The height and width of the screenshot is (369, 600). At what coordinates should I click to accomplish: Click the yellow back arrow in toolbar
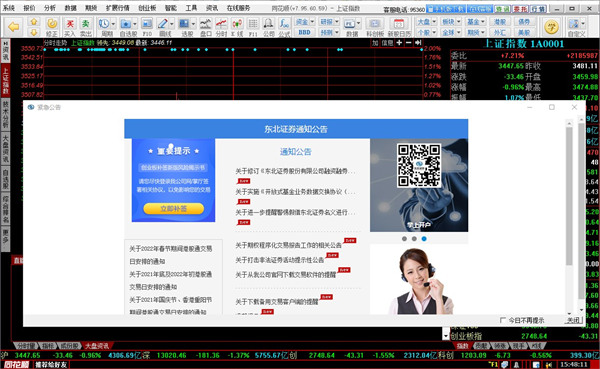[x=14, y=27]
